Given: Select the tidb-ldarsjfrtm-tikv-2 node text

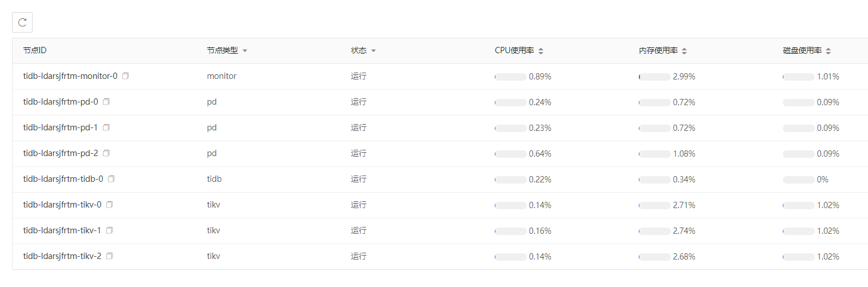Looking at the screenshot, I should click(x=62, y=256).
